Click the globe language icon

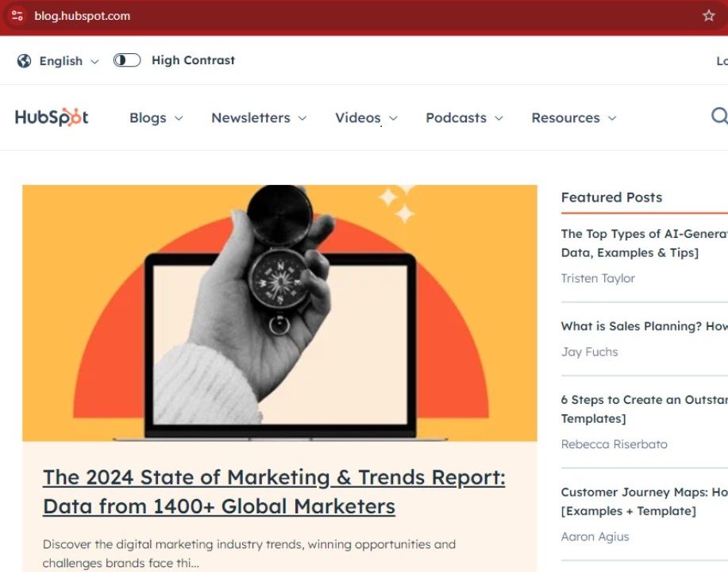(x=24, y=61)
